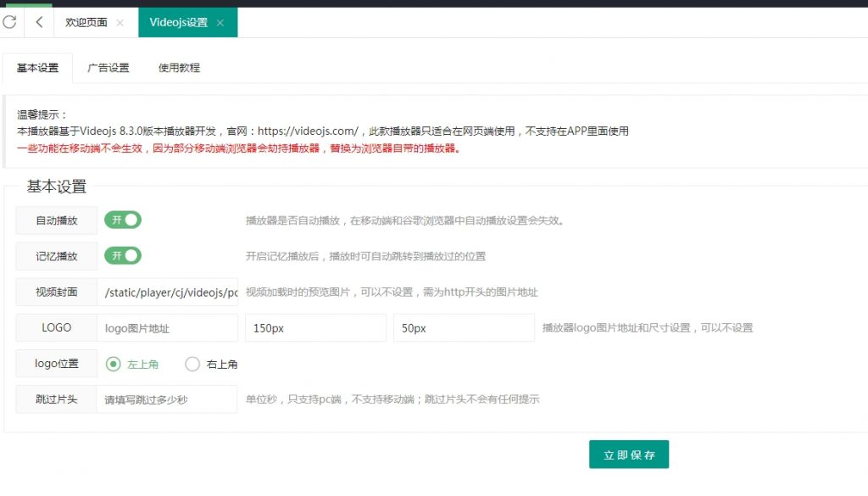Click the 视频封面 description text
Viewport: 868px width, 496px height.
(392, 292)
